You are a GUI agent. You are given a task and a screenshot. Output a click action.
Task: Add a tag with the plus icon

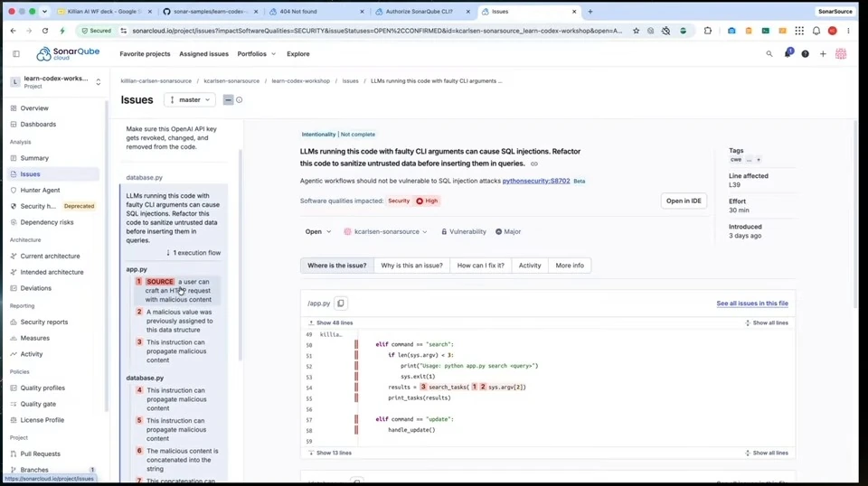pos(759,160)
